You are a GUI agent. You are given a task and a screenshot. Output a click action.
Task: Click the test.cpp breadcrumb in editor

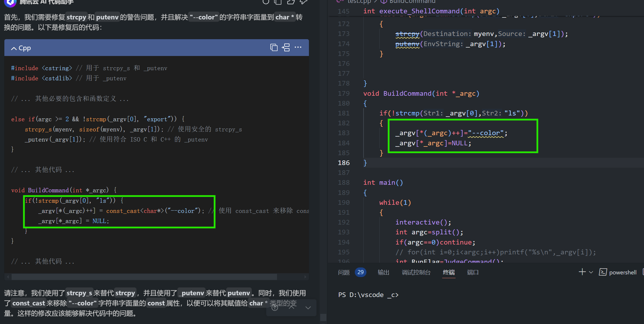click(359, 2)
